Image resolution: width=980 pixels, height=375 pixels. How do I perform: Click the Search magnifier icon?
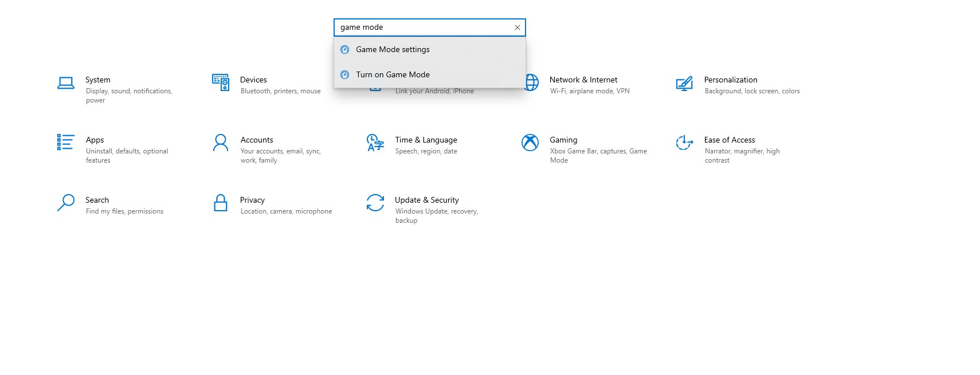66,203
